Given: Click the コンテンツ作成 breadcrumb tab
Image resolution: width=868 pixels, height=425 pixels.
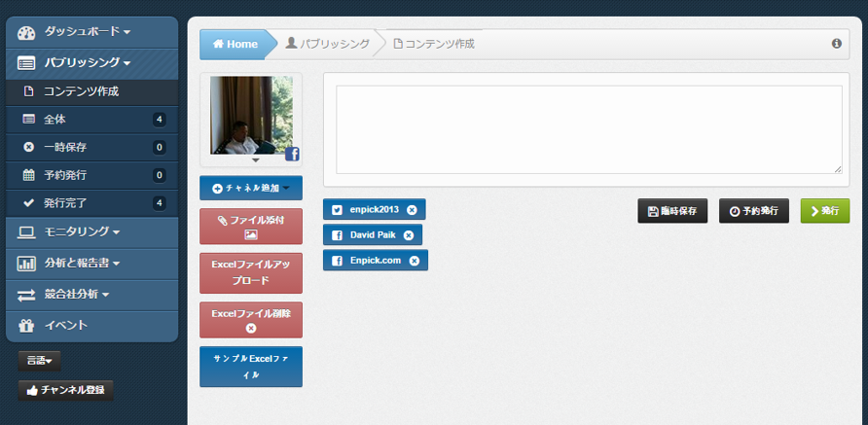Looking at the screenshot, I should [434, 44].
